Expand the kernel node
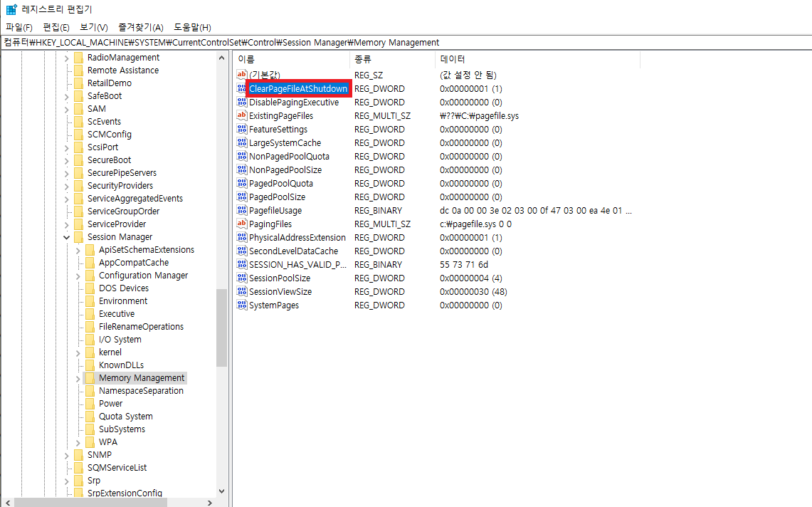This screenshot has width=812, height=507. [x=78, y=352]
